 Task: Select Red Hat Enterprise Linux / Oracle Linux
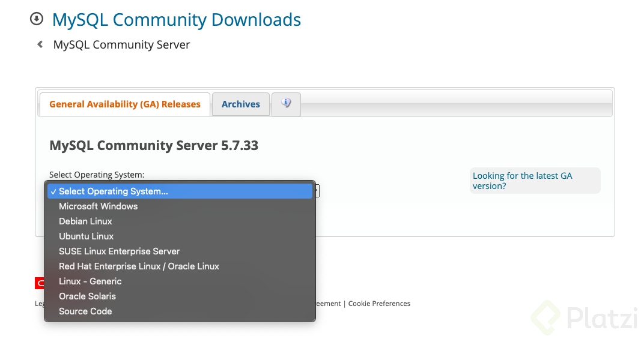point(180,266)
